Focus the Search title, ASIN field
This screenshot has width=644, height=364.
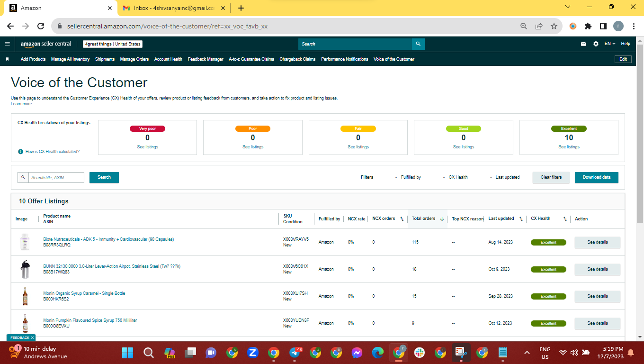56,177
